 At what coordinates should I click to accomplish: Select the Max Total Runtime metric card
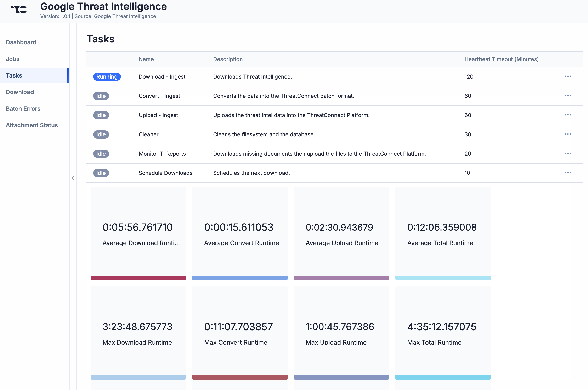[443, 333]
